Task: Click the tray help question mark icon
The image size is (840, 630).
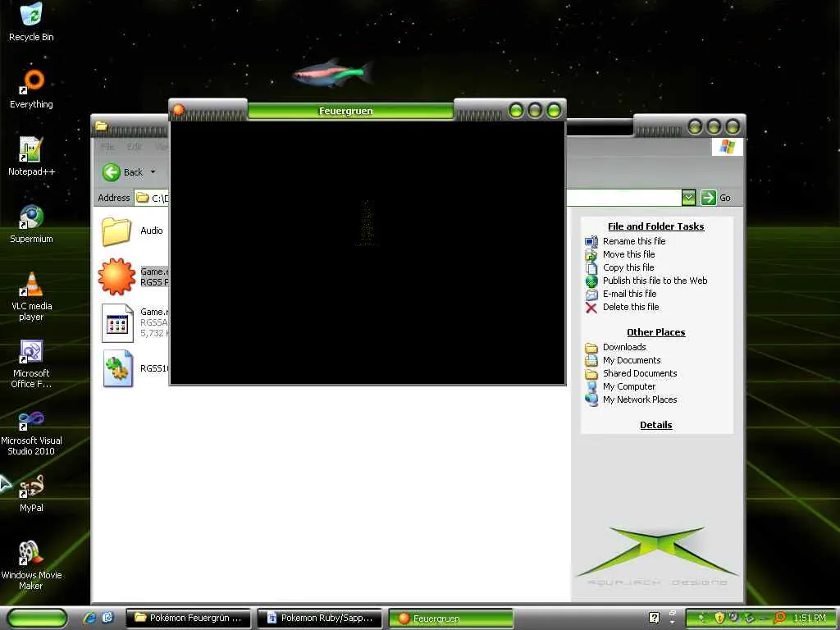Action: (x=654, y=618)
